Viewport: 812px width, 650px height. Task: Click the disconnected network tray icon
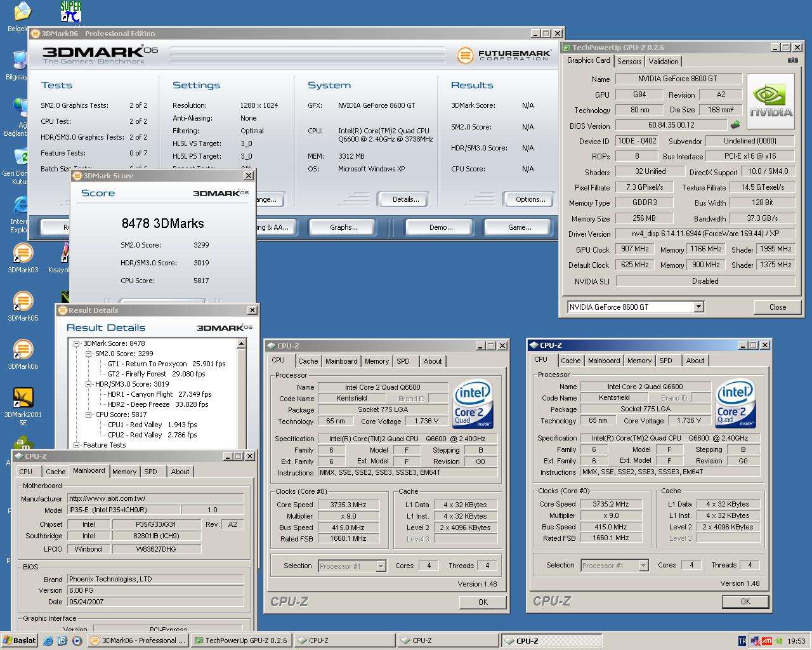click(x=756, y=641)
